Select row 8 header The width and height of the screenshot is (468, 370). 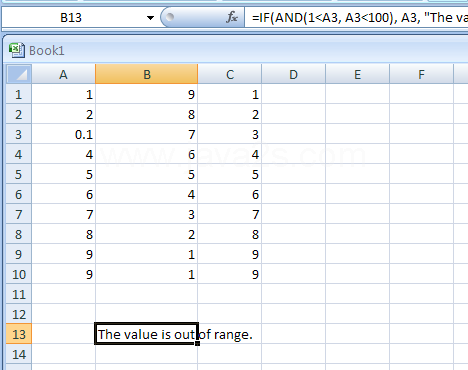(x=19, y=234)
